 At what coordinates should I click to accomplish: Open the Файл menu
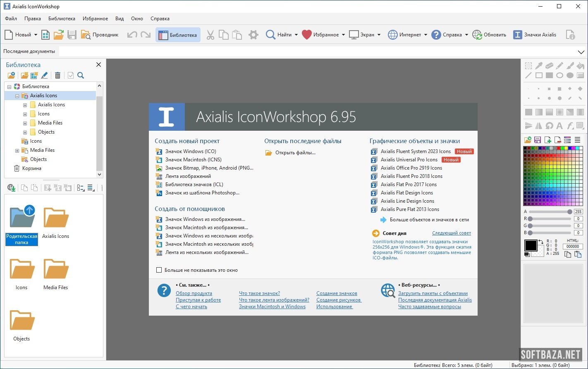click(x=11, y=19)
